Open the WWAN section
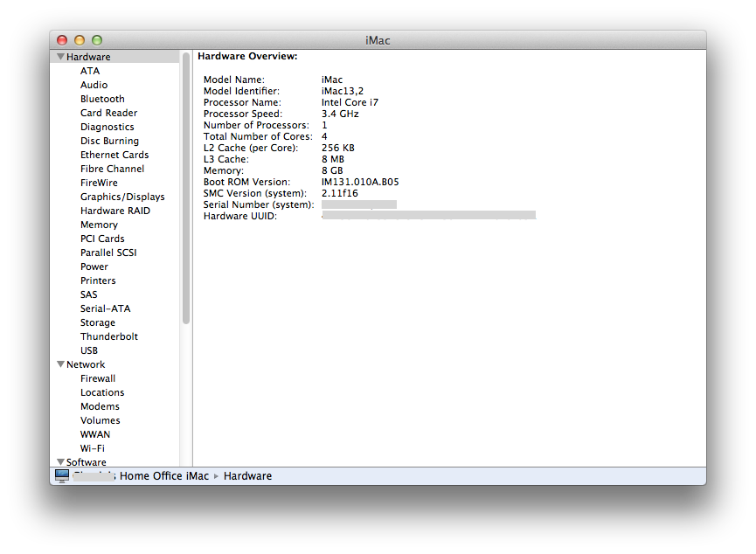The image size is (756, 554). tap(95, 434)
